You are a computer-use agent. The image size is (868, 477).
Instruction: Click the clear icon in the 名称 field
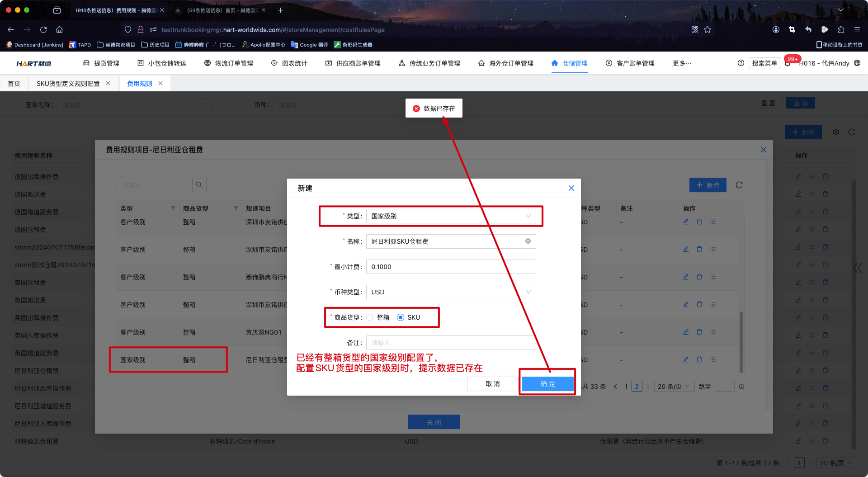click(x=528, y=241)
